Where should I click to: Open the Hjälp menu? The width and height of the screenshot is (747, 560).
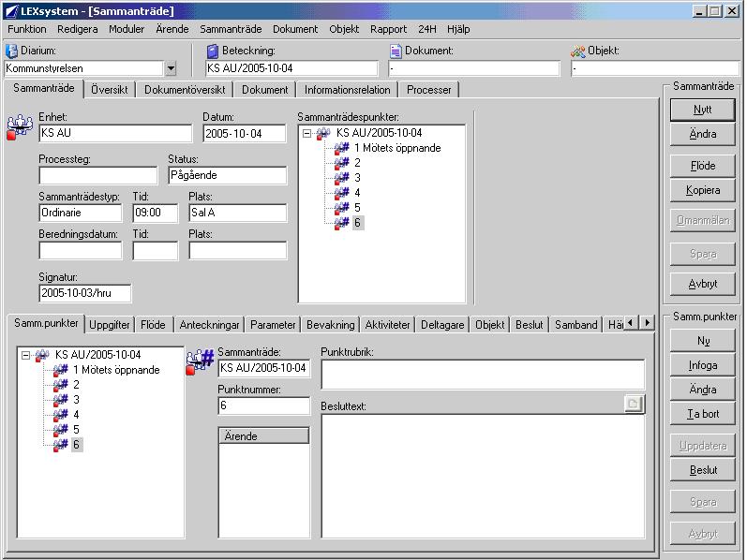(x=458, y=29)
